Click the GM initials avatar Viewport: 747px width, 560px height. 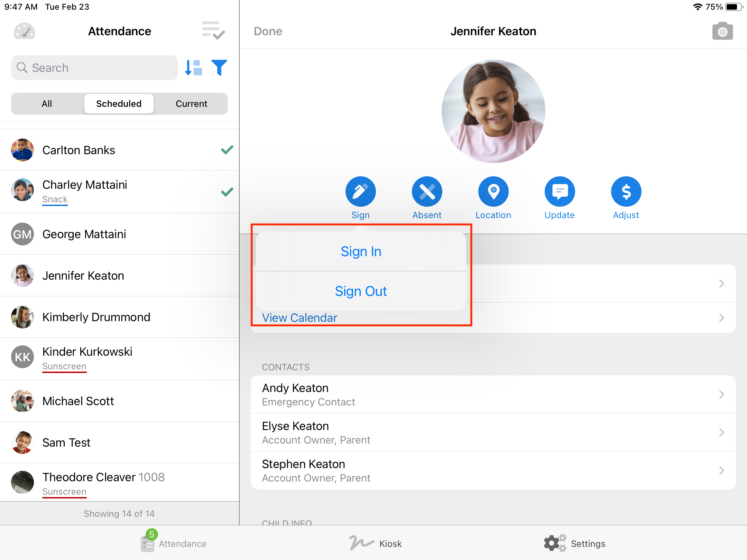click(22, 234)
